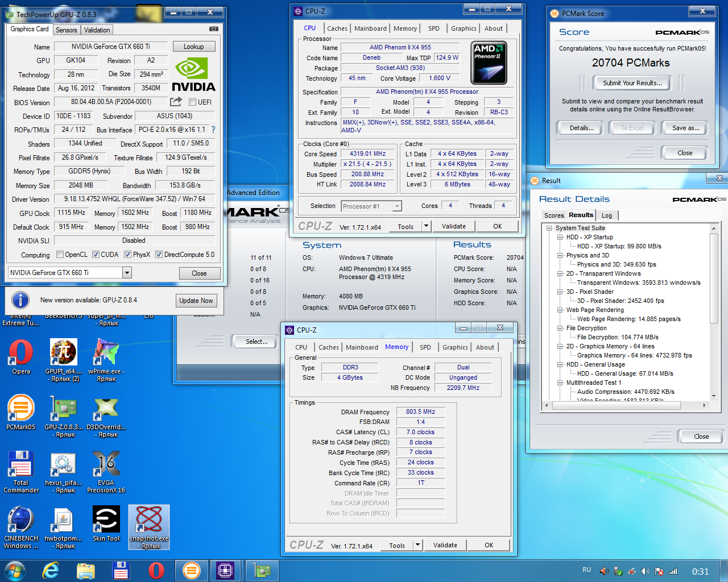Open SPD tab in lower CPU-Z window
728x582 pixels.
[x=425, y=347]
